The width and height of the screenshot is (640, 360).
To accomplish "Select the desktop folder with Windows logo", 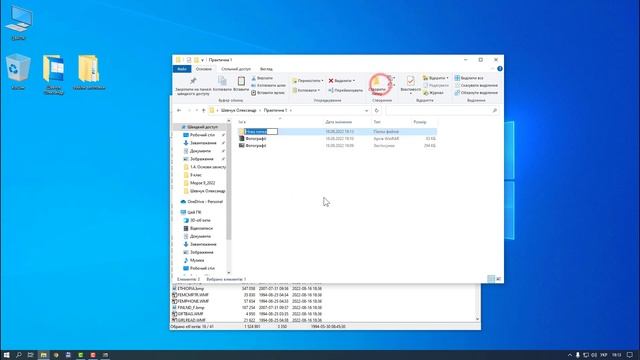I will tap(53, 74).
